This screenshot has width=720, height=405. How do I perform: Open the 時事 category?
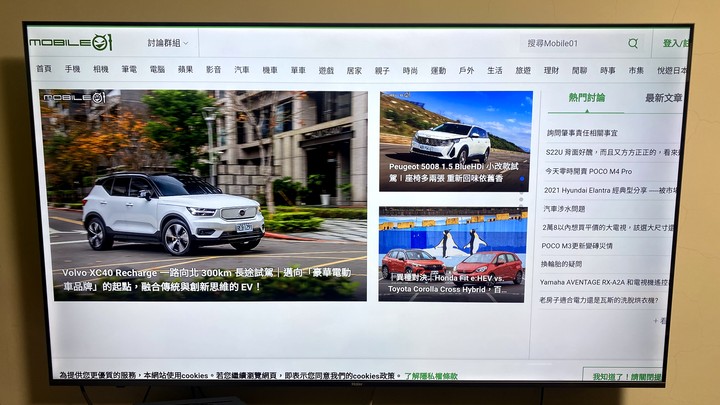tap(608, 70)
